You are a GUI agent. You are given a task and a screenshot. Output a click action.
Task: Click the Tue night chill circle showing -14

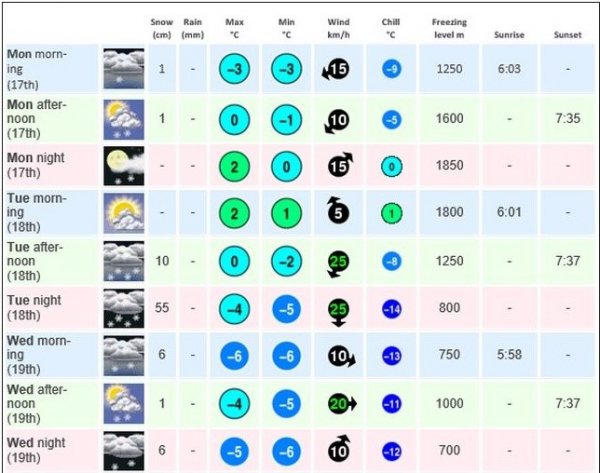(392, 309)
